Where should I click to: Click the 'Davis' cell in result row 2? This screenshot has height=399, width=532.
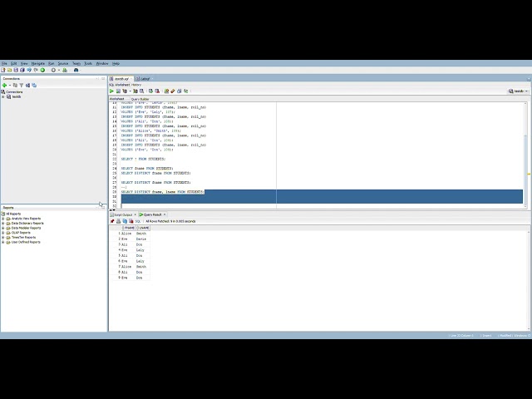(141, 239)
